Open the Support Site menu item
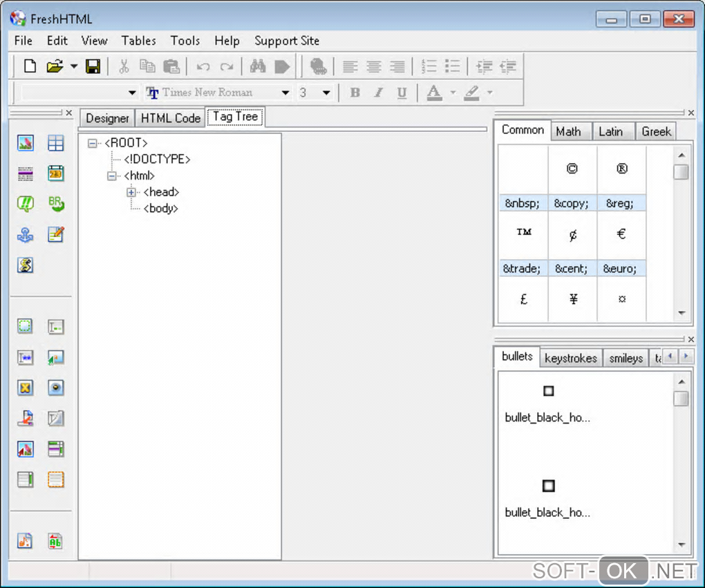 [286, 41]
